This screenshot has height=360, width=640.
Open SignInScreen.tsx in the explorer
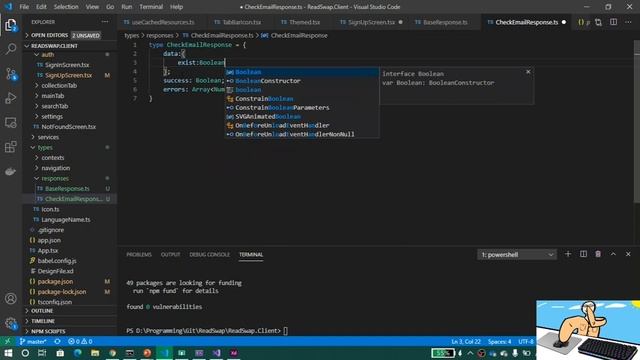(x=67, y=65)
